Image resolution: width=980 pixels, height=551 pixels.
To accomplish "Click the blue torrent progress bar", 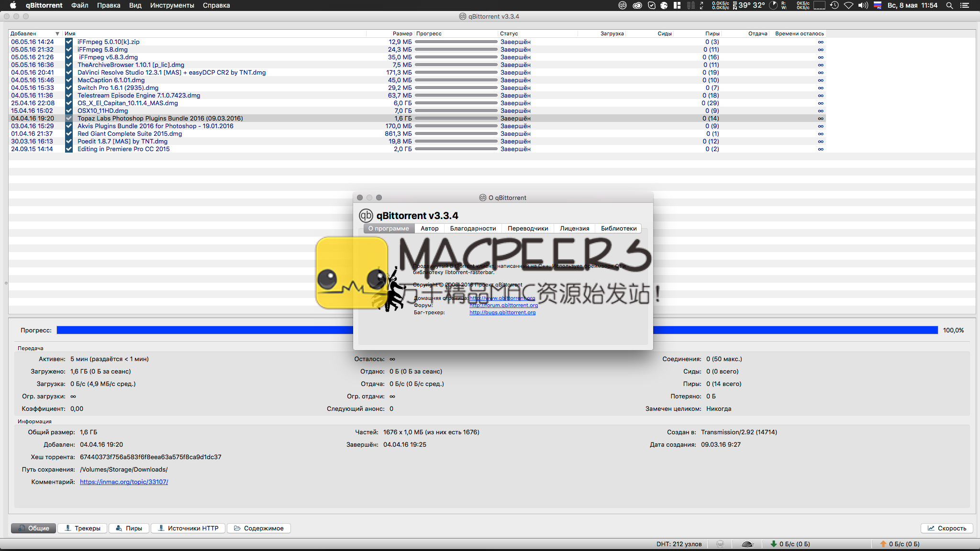I will pos(206,330).
